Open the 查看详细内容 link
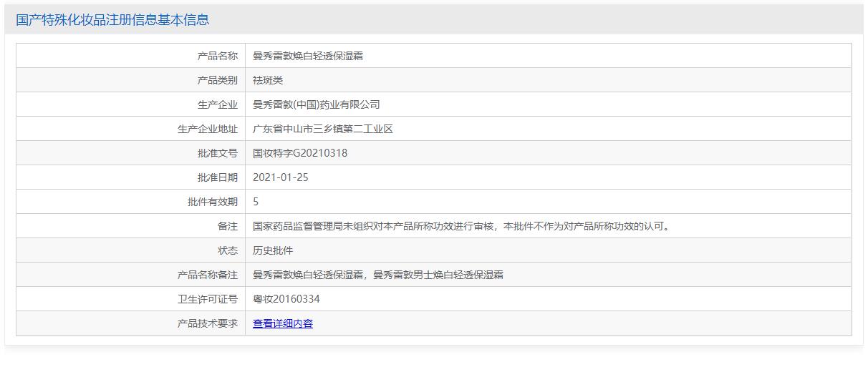 pyautogui.click(x=283, y=323)
